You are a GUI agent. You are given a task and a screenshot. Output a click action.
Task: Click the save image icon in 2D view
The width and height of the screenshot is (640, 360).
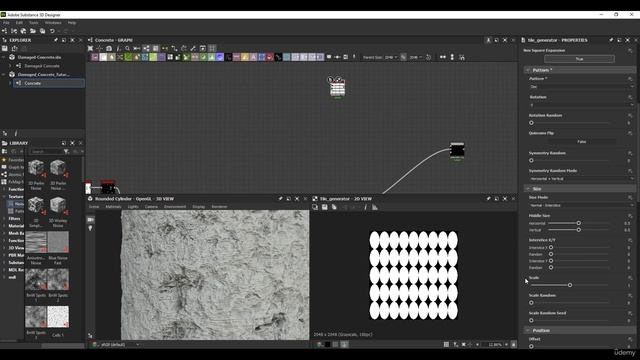click(324, 207)
